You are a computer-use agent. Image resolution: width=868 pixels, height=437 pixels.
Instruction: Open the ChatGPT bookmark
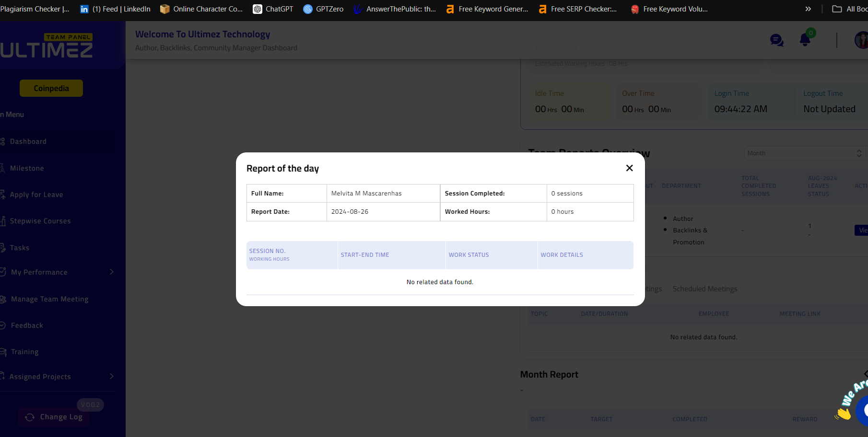point(273,9)
